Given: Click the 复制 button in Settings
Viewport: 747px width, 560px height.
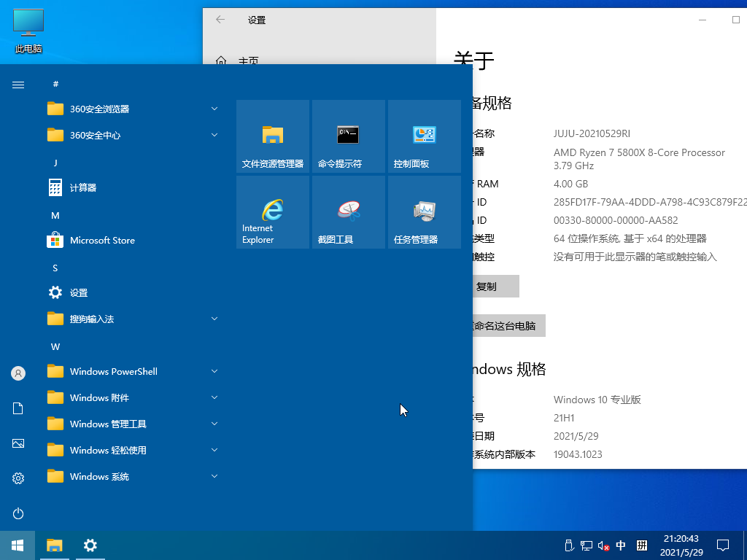Looking at the screenshot, I should (x=495, y=286).
